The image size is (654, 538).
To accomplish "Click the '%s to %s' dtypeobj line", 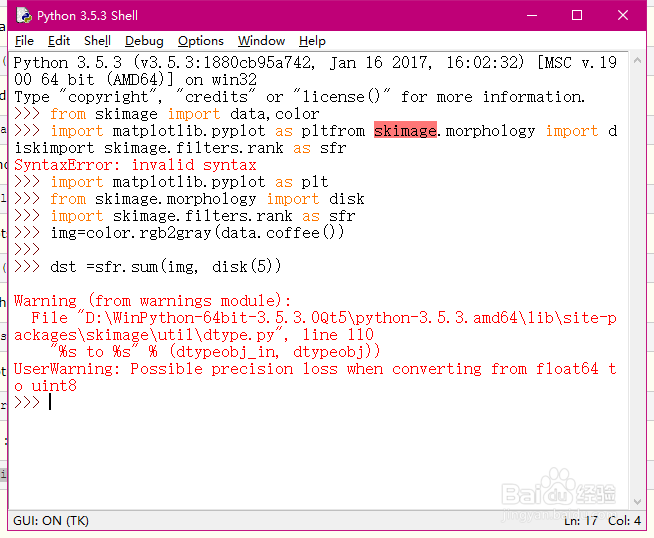I will [x=216, y=352].
